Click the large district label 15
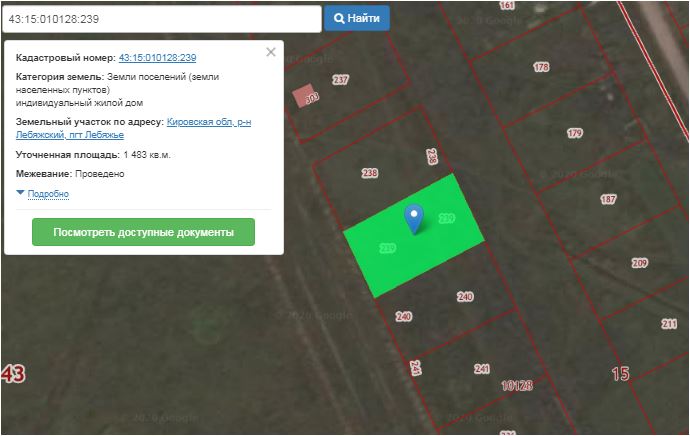This screenshot has width=690, height=436. [x=620, y=373]
